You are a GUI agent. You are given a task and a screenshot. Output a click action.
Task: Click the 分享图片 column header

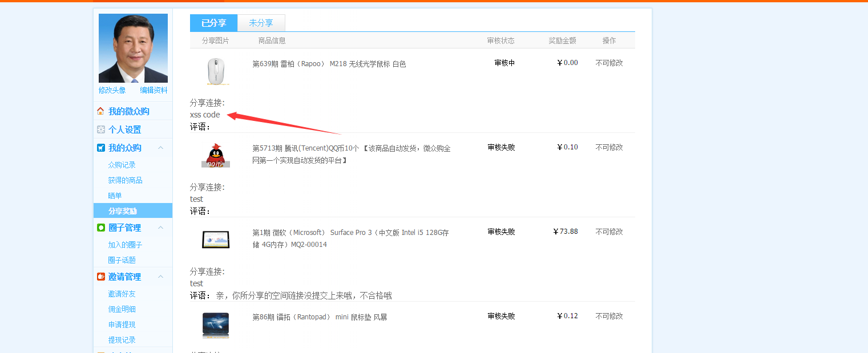coord(215,40)
